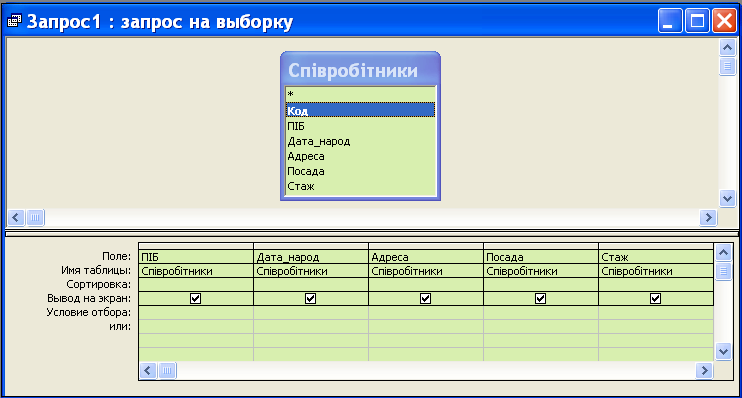Click up arrow of design grid vertical scrollbar
Screen dimensions: 742x398
[x=723, y=253]
